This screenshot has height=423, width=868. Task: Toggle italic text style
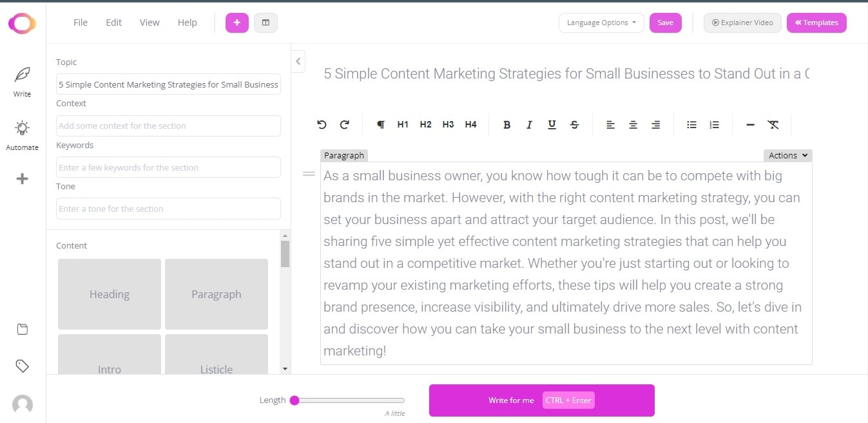[x=529, y=125]
